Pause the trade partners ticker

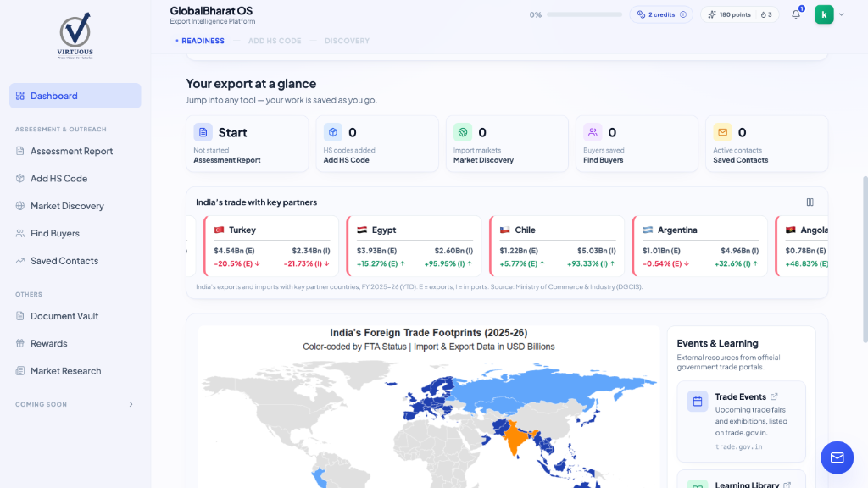point(810,202)
